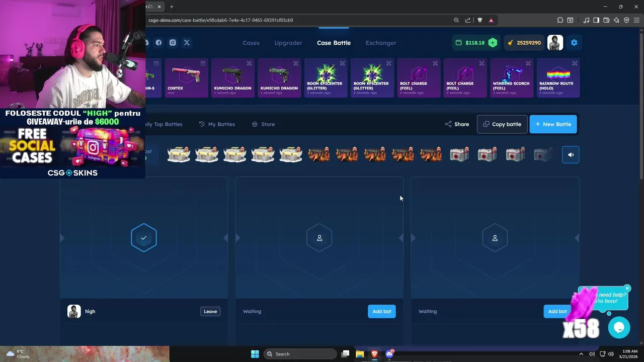Open Rainbow Route (Holo) drop card
Viewport: 644px width, 362px height.
[558, 78]
